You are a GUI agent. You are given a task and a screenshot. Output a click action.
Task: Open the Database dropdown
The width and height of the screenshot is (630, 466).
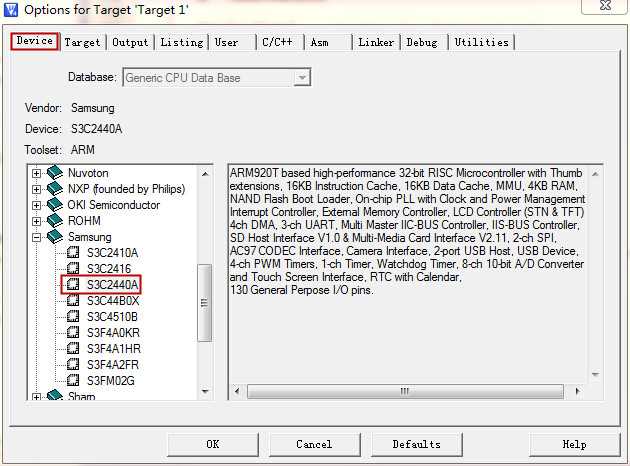(x=301, y=78)
